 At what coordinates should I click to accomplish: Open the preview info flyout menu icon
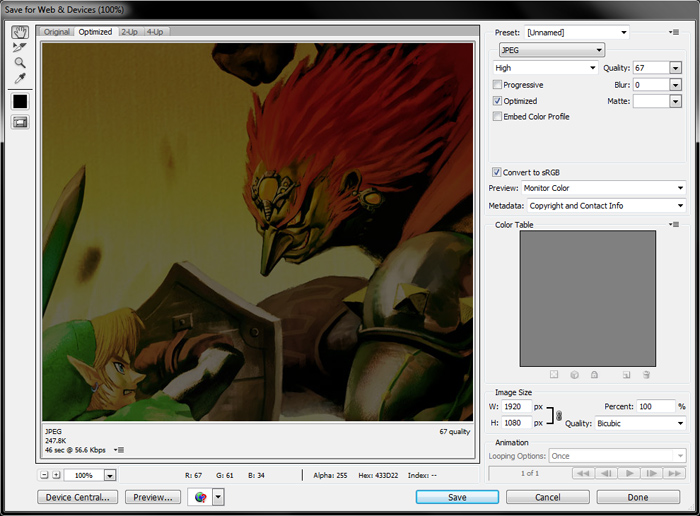pyautogui.click(x=119, y=450)
